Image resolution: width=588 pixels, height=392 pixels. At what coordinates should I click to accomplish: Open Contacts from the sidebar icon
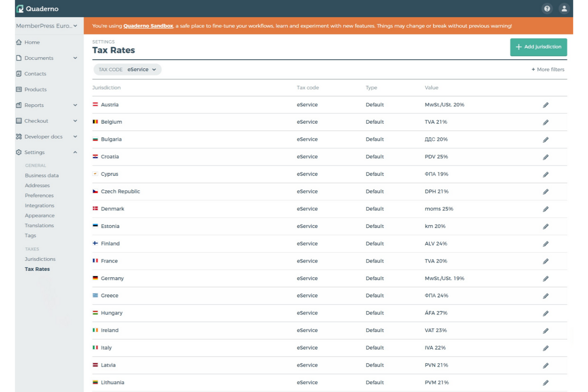pos(19,73)
